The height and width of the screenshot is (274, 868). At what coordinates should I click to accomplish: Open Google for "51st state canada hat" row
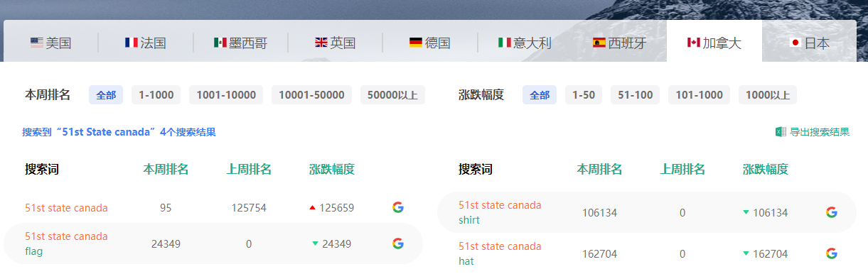click(x=832, y=253)
